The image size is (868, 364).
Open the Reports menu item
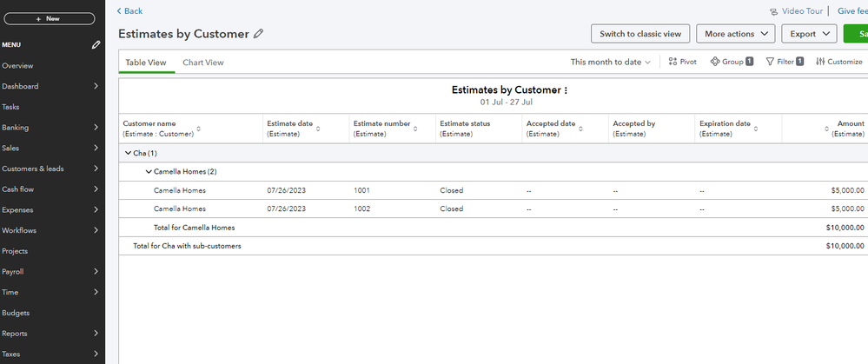[x=15, y=334]
